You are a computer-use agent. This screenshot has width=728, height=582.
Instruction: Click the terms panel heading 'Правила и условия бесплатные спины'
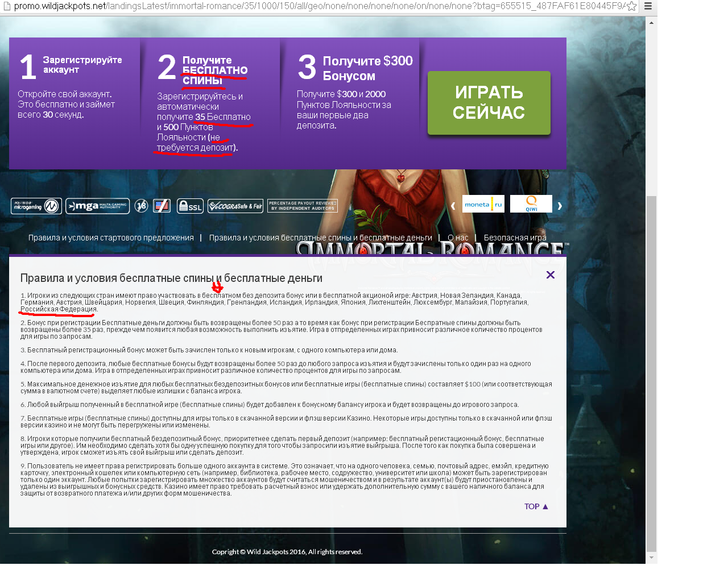coord(171,278)
